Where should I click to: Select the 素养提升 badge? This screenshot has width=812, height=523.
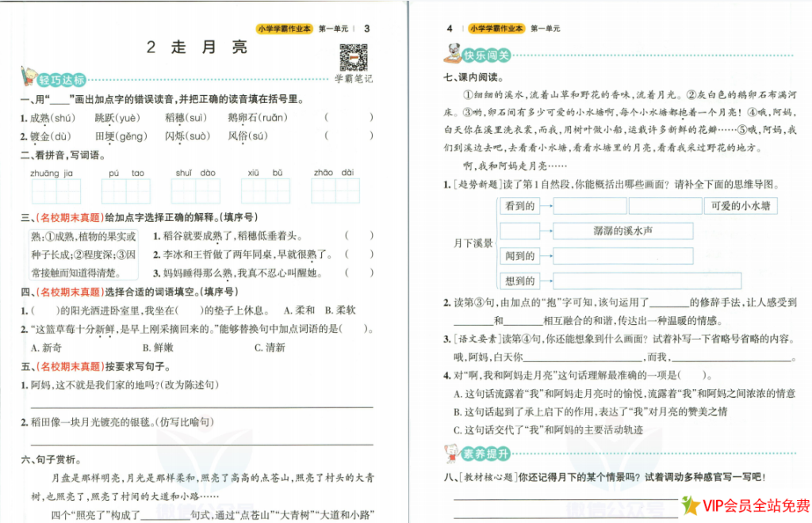click(x=487, y=452)
